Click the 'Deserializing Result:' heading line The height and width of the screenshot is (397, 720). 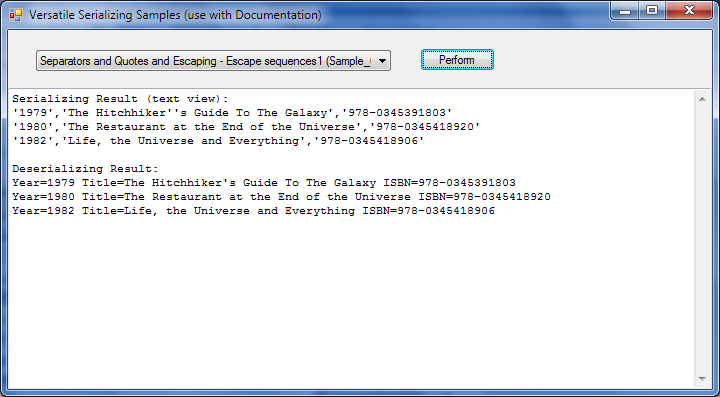(85, 169)
